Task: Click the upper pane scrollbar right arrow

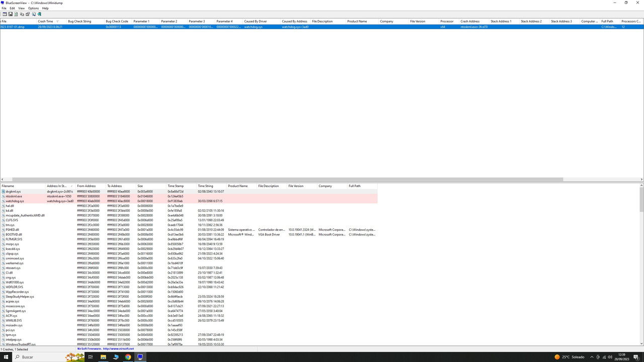Action: pos(641,179)
